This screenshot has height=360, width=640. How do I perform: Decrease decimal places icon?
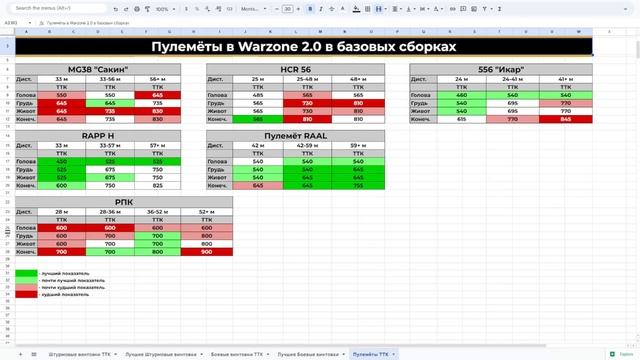207,9
